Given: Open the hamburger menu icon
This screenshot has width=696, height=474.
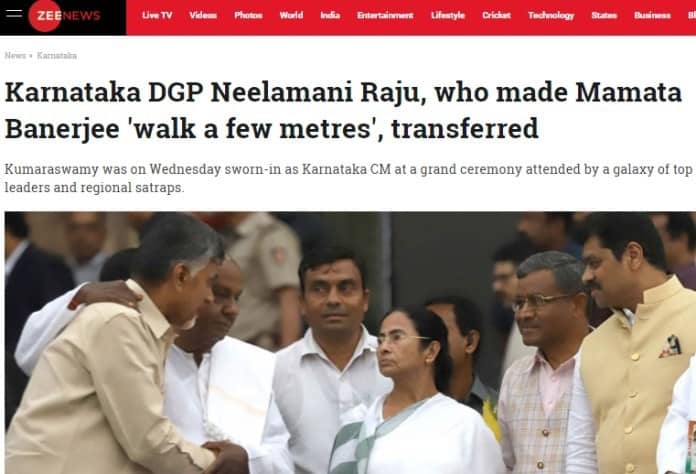Looking at the screenshot, I should pos(14,13).
